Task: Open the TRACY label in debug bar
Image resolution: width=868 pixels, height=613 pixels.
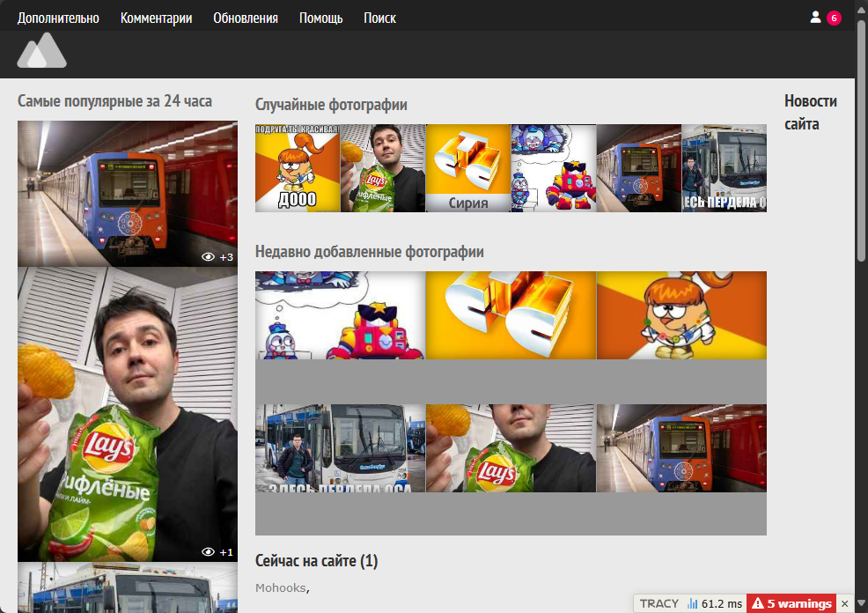Action: click(658, 603)
